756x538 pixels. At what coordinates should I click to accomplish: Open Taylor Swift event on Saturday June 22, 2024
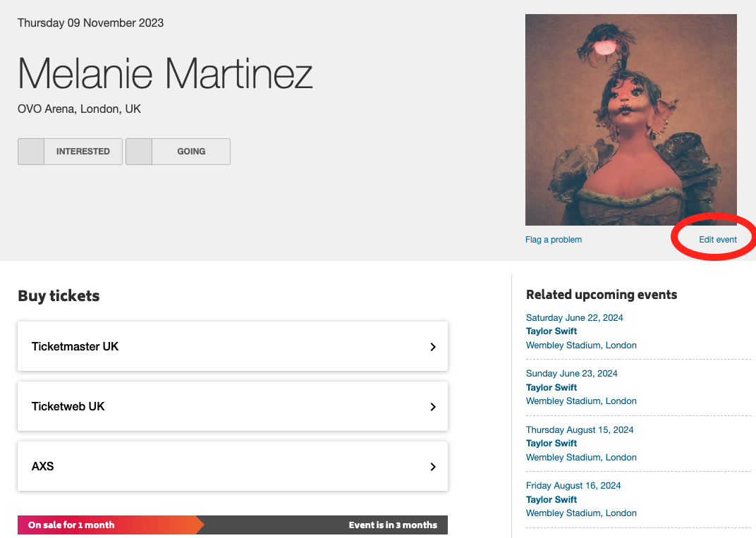551,331
